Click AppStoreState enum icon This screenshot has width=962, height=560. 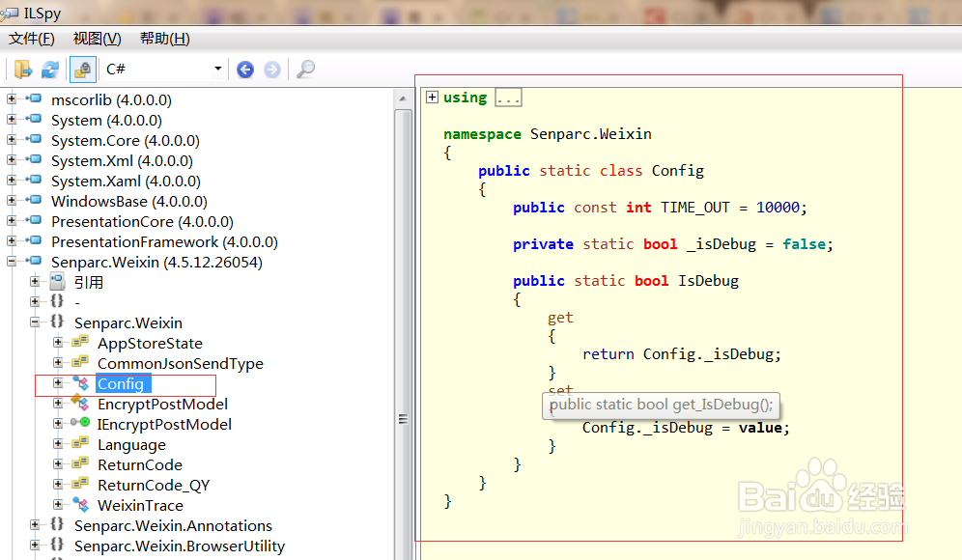click(80, 342)
